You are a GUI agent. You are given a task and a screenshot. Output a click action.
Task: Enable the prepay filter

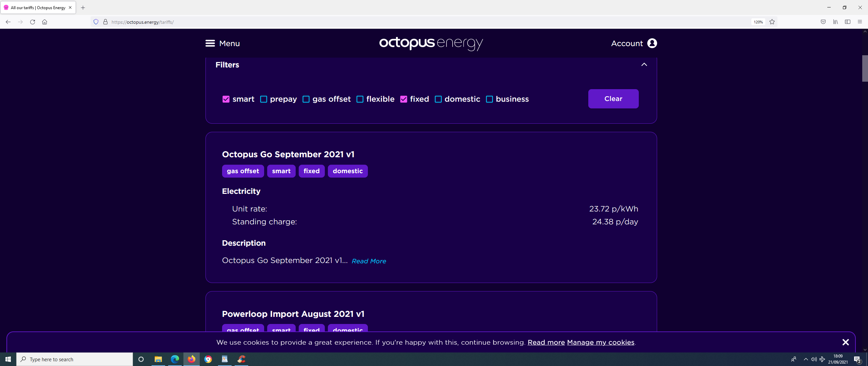[263, 99]
